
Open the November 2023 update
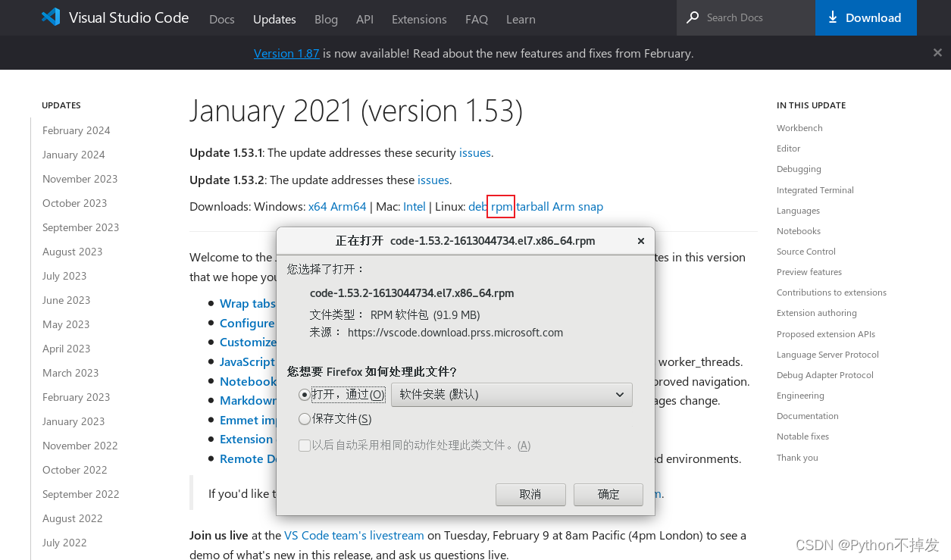click(x=80, y=179)
